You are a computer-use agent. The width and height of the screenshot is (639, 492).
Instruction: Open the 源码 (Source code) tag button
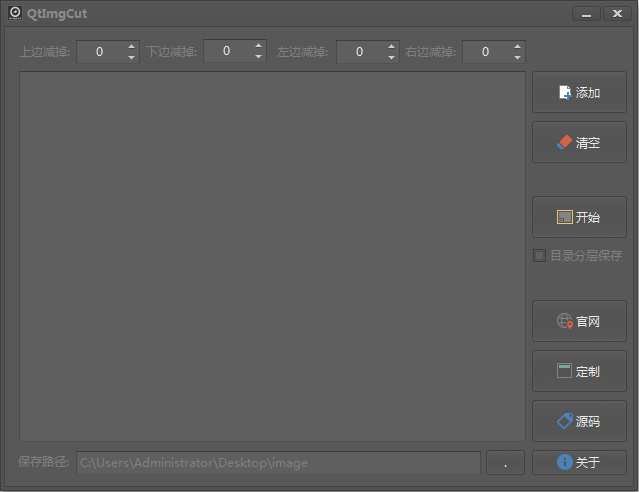coord(579,421)
